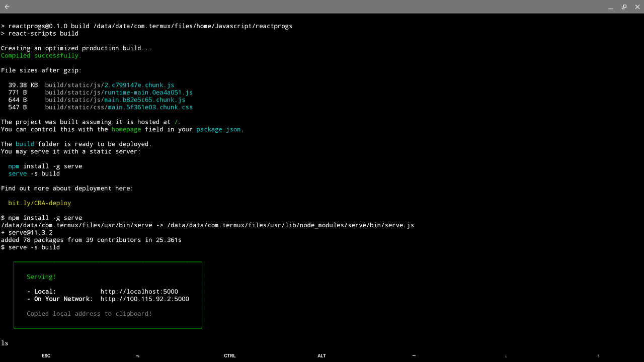The width and height of the screenshot is (644, 362).
Task: Click the '+ serve@11.3.2' line
Action: coord(27,233)
